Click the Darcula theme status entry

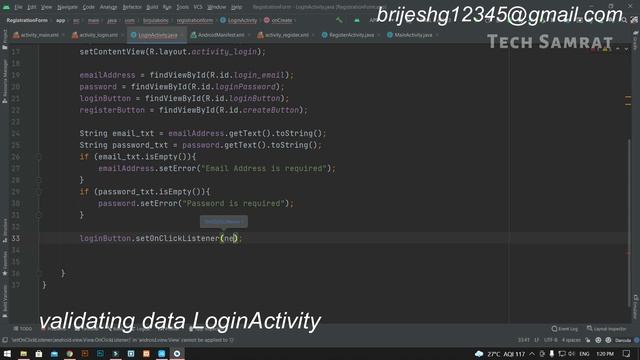(622, 340)
